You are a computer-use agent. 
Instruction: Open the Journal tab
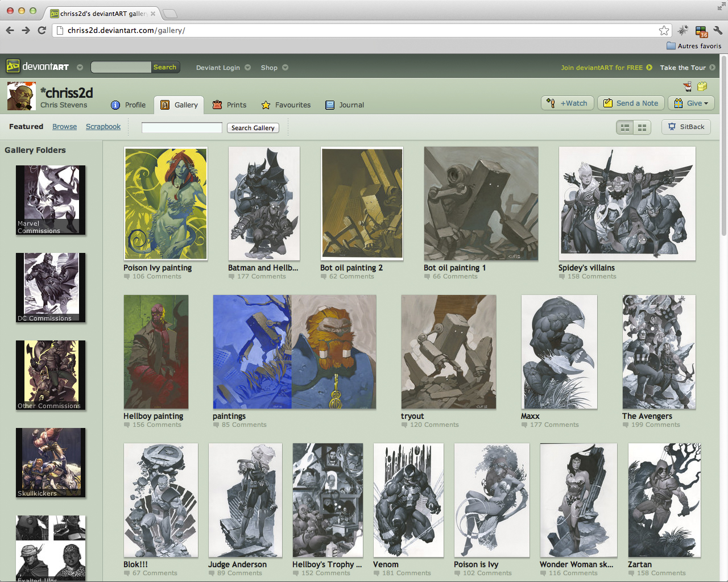coord(345,105)
